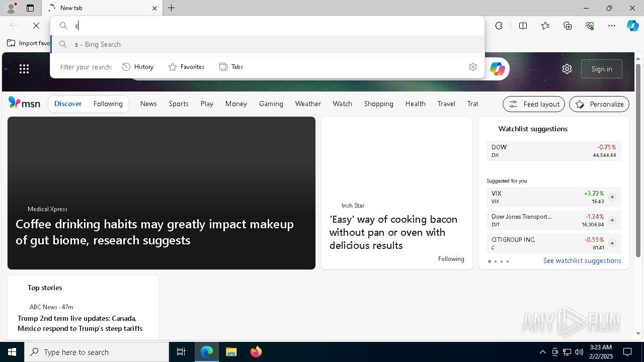Screen dimensions: 644x362
Task: Add CITIGROUP INC. to watchlist
Action: tap(612, 243)
